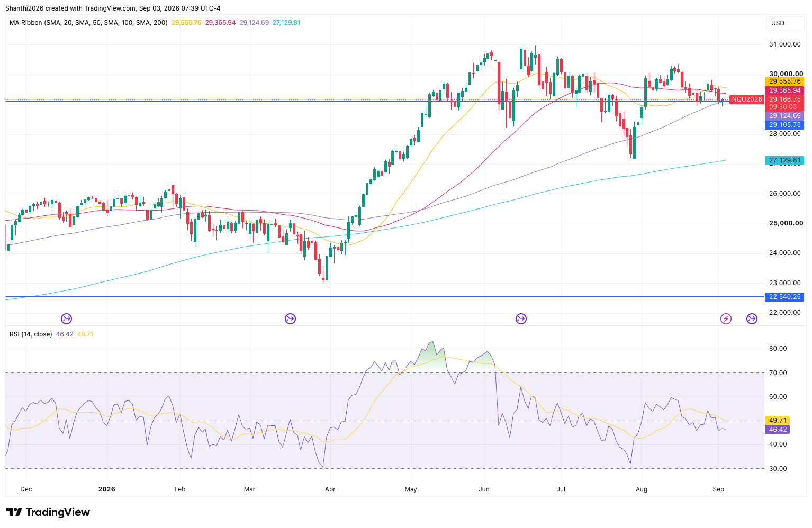
Task: Open the contract rollover marker near March
Action: (x=290, y=318)
